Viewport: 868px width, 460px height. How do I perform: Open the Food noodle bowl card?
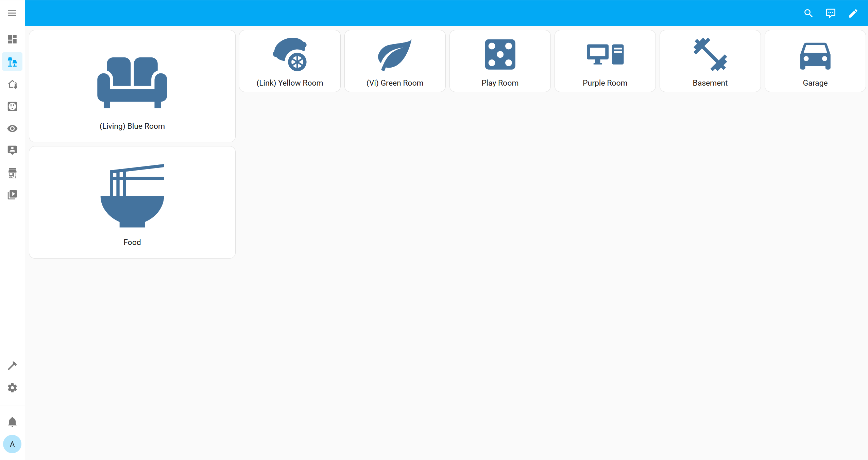coord(132,202)
